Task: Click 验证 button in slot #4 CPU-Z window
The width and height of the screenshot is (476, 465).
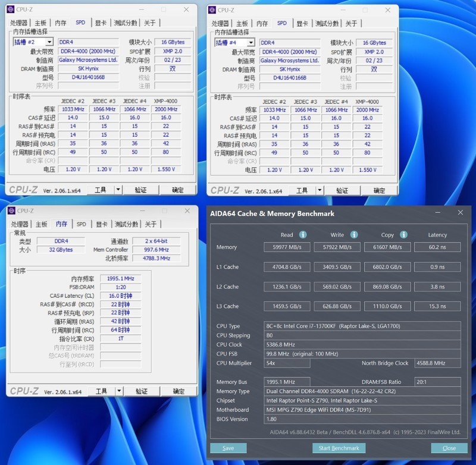Action: [x=342, y=190]
